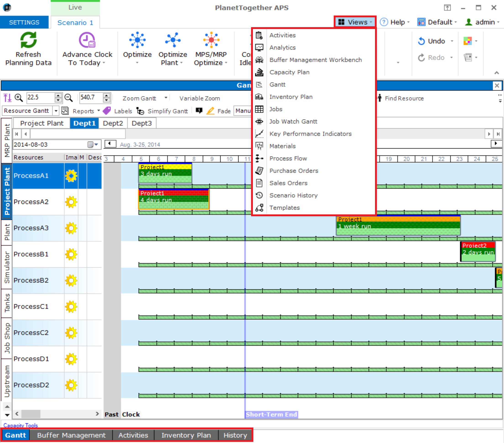Open the Project Plant department tab
The width and height of the screenshot is (504, 443).
(42, 123)
